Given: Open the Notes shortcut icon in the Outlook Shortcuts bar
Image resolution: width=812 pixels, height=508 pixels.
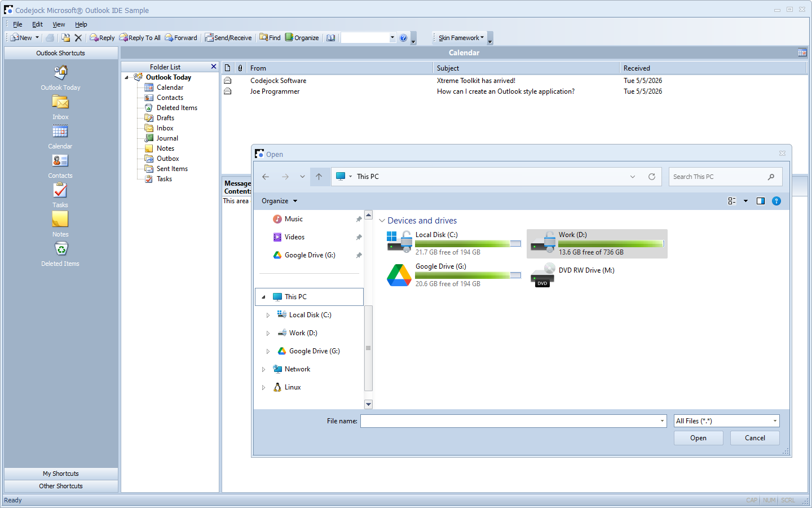Looking at the screenshot, I should [x=60, y=220].
